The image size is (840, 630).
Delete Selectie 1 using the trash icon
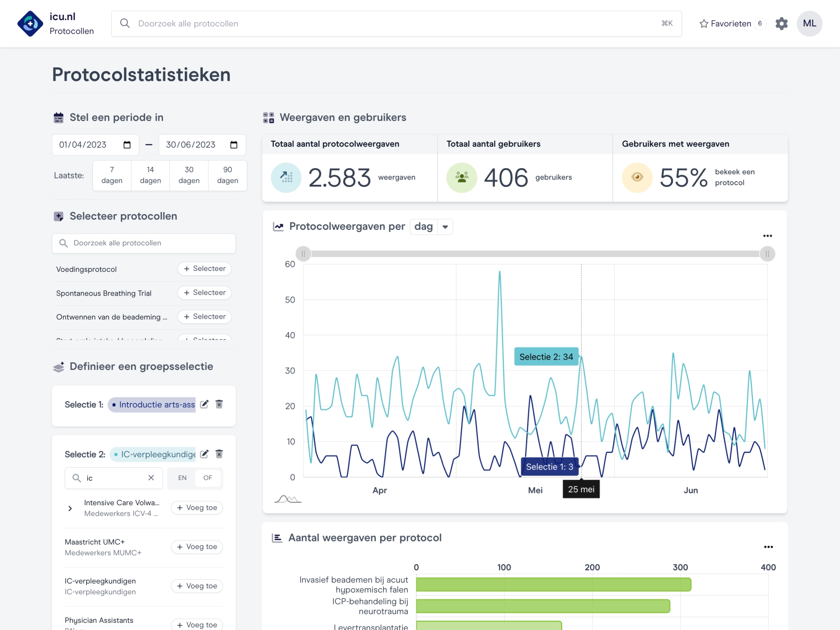coord(219,404)
